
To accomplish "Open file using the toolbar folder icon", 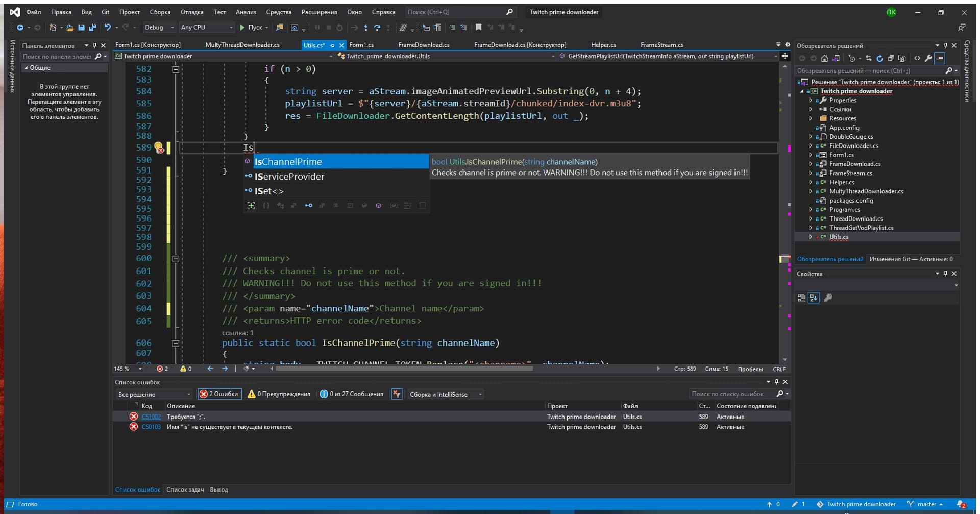I will click(70, 27).
